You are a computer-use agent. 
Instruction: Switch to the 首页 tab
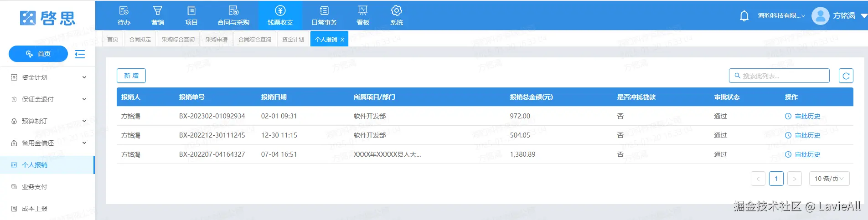point(113,40)
